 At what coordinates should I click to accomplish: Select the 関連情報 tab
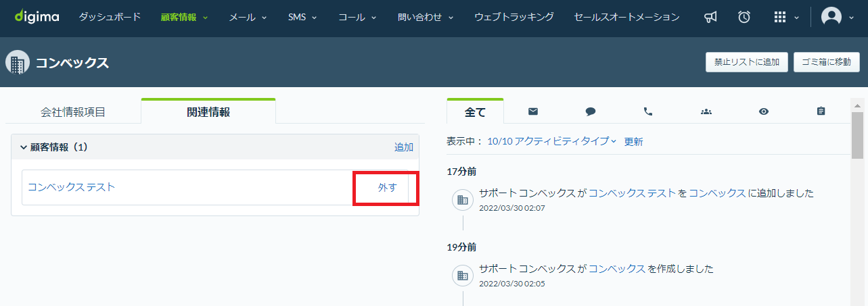coord(208,111)
